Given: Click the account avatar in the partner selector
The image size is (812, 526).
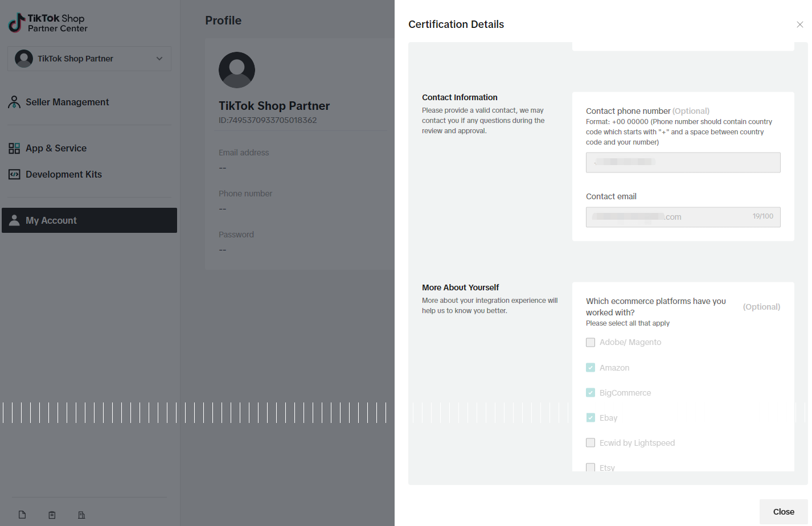Looking at the screenshot, I should click(24, 59).
